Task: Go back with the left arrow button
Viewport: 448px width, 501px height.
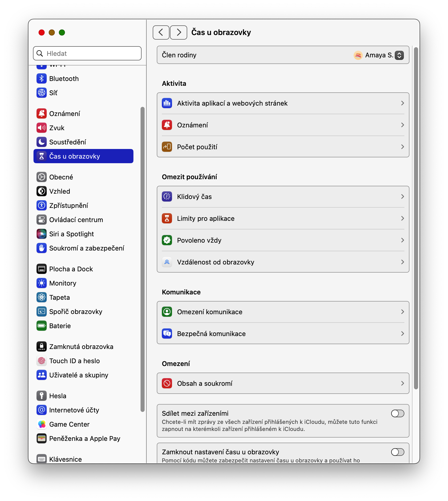Action: tap(161, 32)
